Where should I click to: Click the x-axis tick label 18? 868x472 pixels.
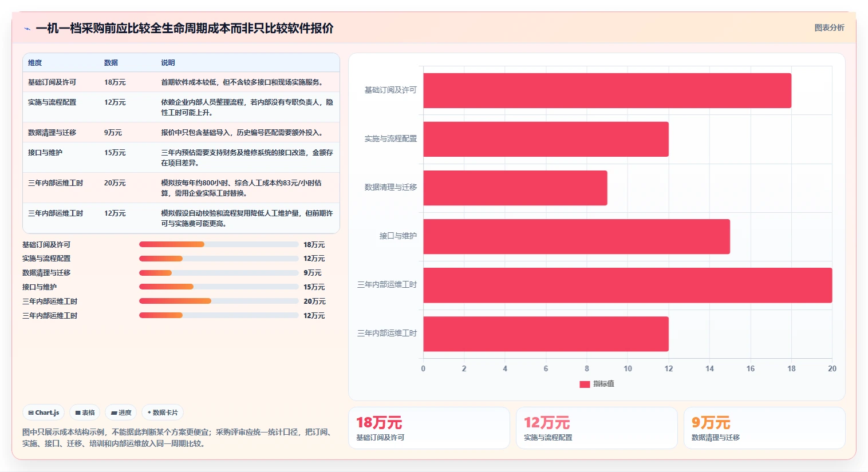pos(791,369)
